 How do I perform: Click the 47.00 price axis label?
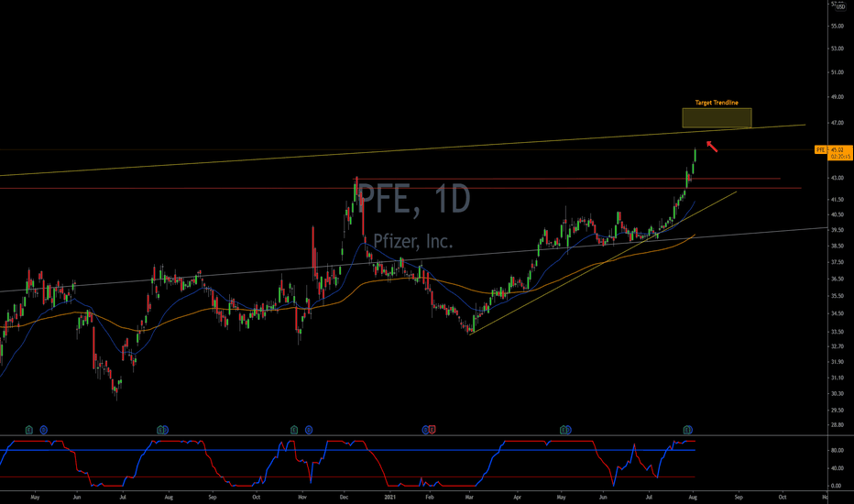[x=838, y=123]
